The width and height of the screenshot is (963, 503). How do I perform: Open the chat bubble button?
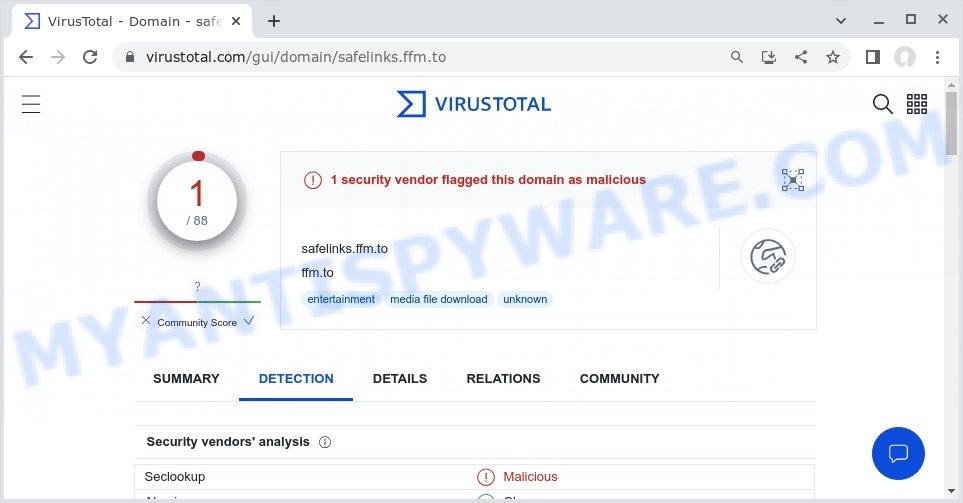pos(898,453)
